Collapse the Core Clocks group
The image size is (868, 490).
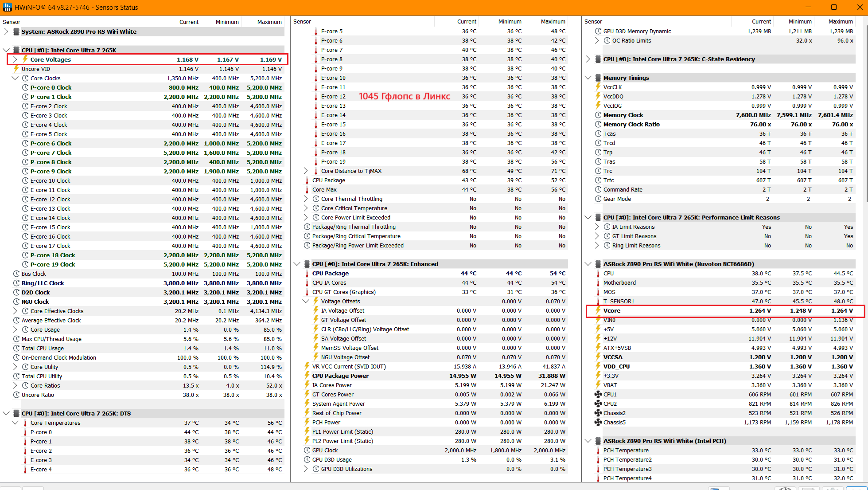point(15,78)
